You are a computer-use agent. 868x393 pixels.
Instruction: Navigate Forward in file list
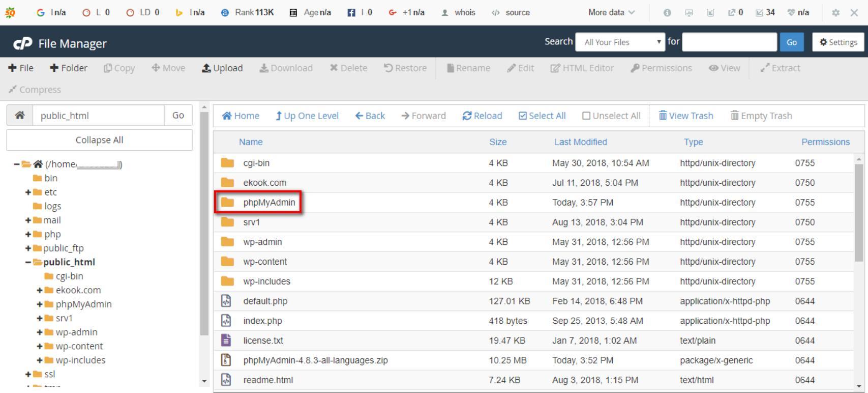pyautogui.click(x=423, y=116)
